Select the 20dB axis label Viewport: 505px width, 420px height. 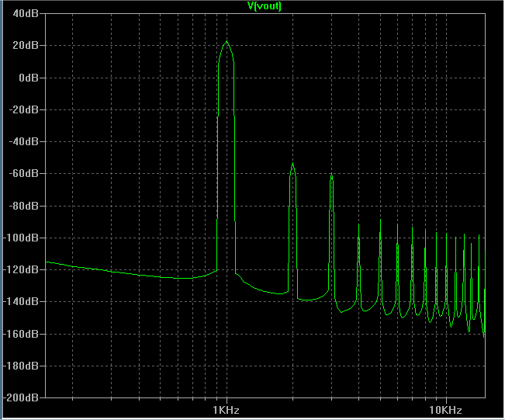pos(26,46)
